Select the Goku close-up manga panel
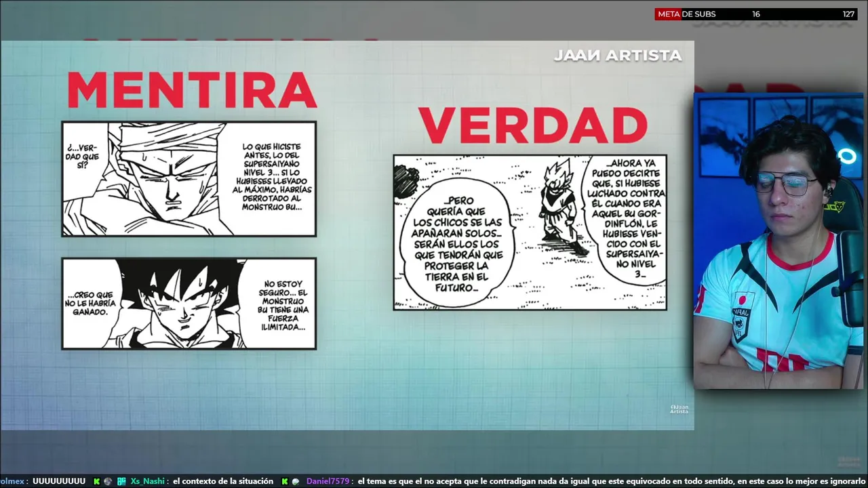 click(x=189, y=304)
